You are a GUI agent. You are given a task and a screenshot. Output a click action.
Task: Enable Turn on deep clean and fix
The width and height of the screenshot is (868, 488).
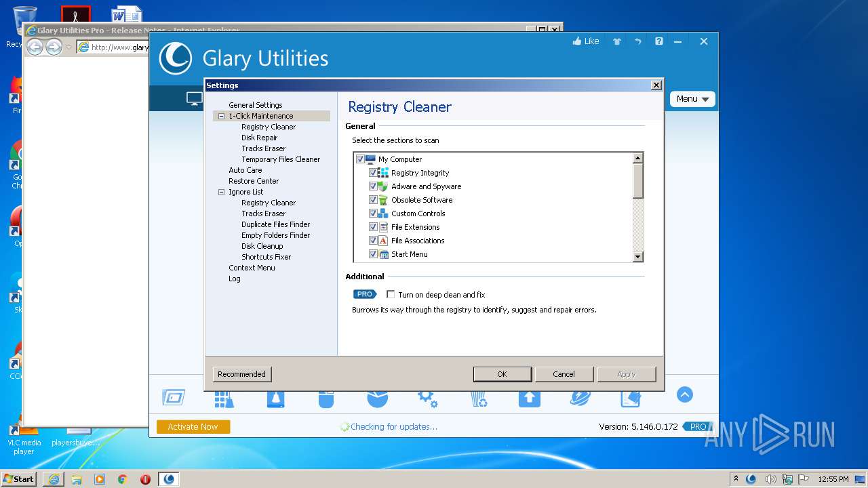(391, 294)
